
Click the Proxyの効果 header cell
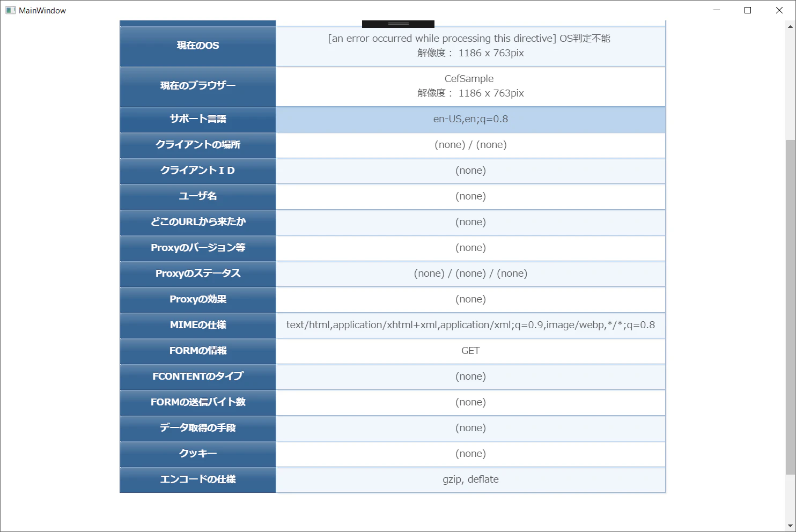[198, 300]
